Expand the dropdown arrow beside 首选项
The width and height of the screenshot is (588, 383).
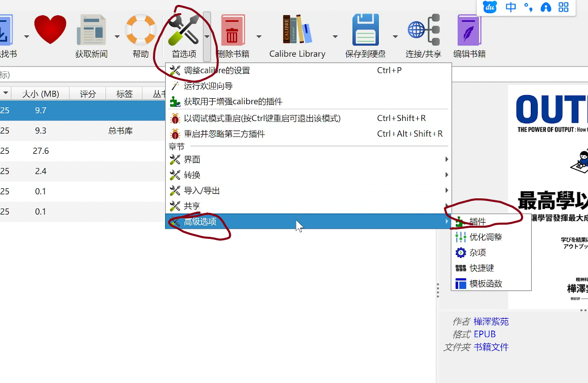point(207,37)
